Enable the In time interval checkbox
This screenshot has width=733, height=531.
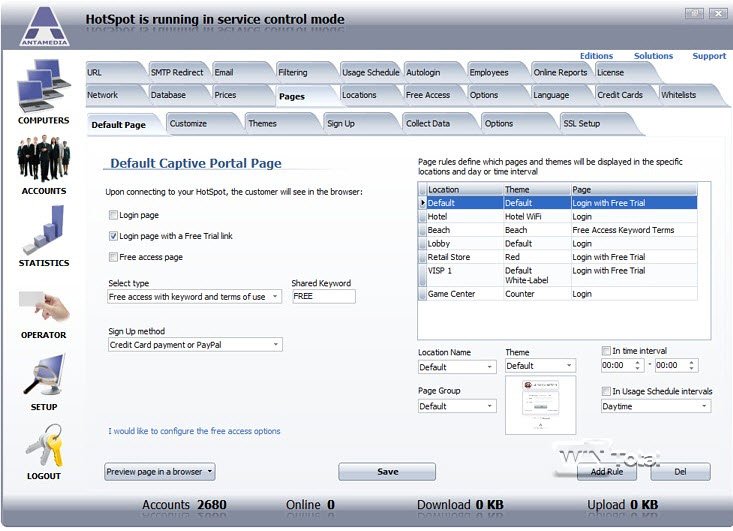[606, 351]
